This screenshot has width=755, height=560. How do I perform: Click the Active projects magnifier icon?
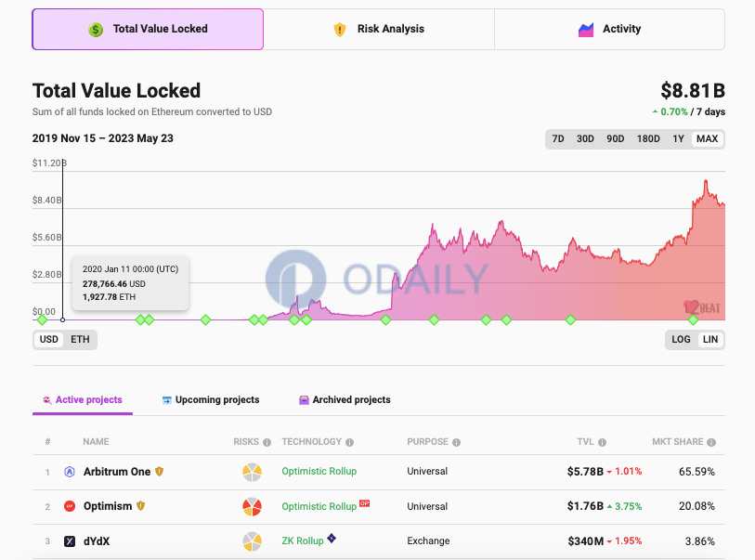[x=46, y=400]
